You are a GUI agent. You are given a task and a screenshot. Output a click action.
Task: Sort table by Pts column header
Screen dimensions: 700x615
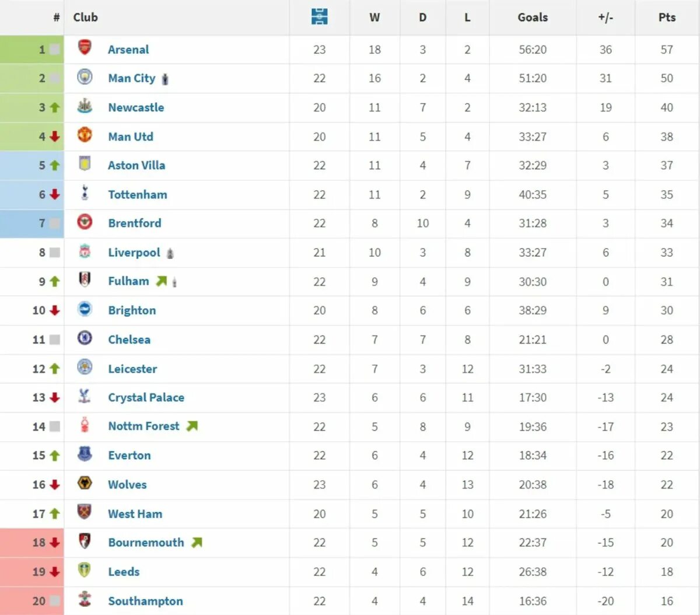pyautogui.click(x=667, y=18)
